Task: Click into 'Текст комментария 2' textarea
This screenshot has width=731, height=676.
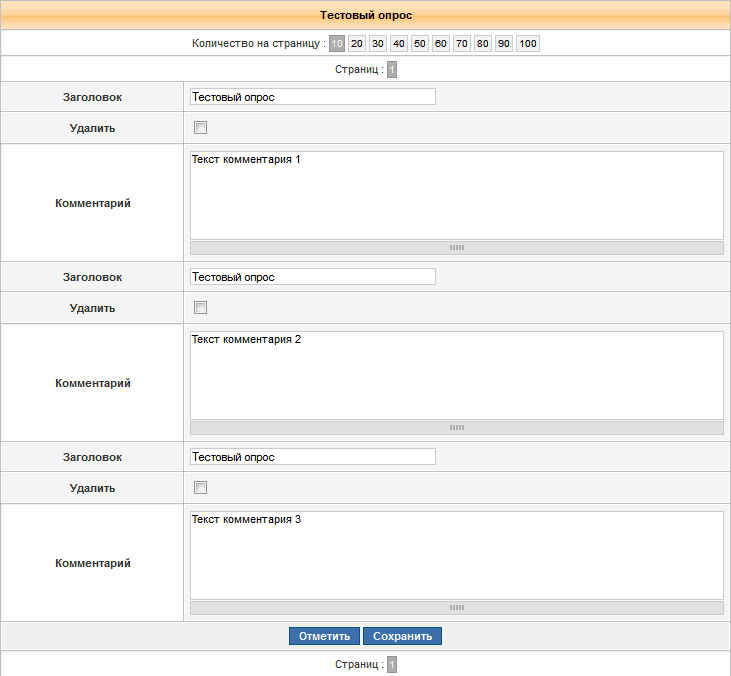Action: [x=456, y=375]
